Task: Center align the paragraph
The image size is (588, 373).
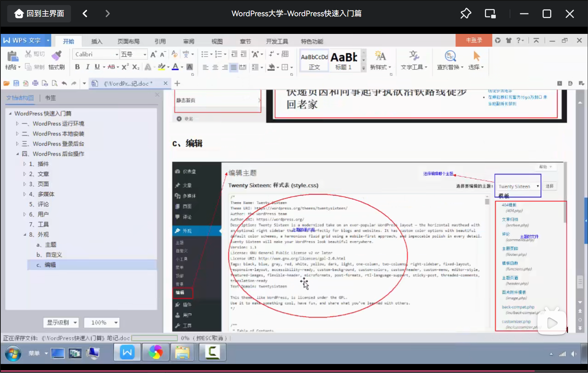Action: point(215,67)
